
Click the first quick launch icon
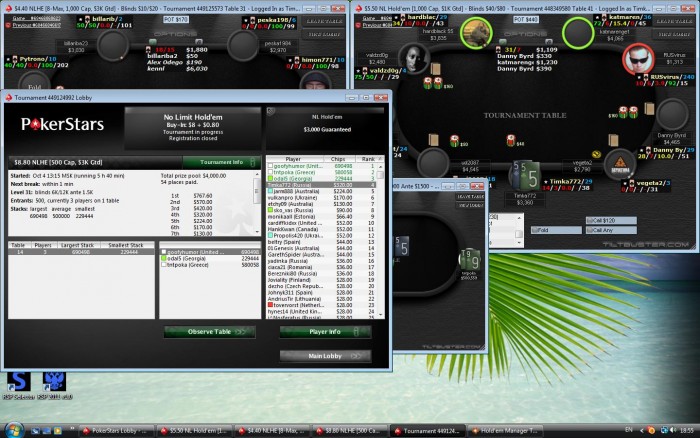tap(36, 431)
